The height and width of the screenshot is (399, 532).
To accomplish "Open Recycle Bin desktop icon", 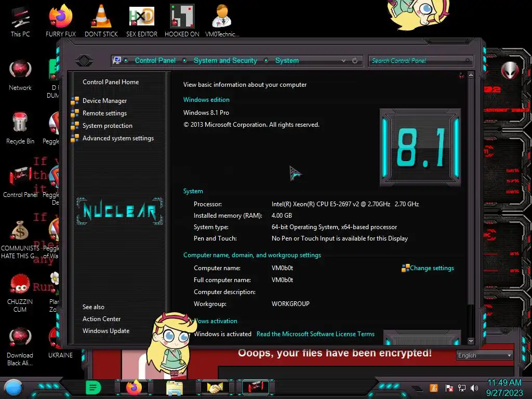I will pyautogui.click(x=20, y=128).
